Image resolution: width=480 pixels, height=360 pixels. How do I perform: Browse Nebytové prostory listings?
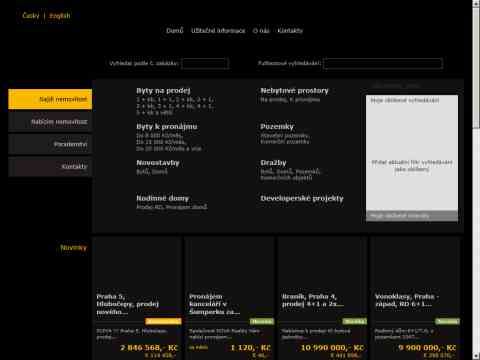point(294,91)
